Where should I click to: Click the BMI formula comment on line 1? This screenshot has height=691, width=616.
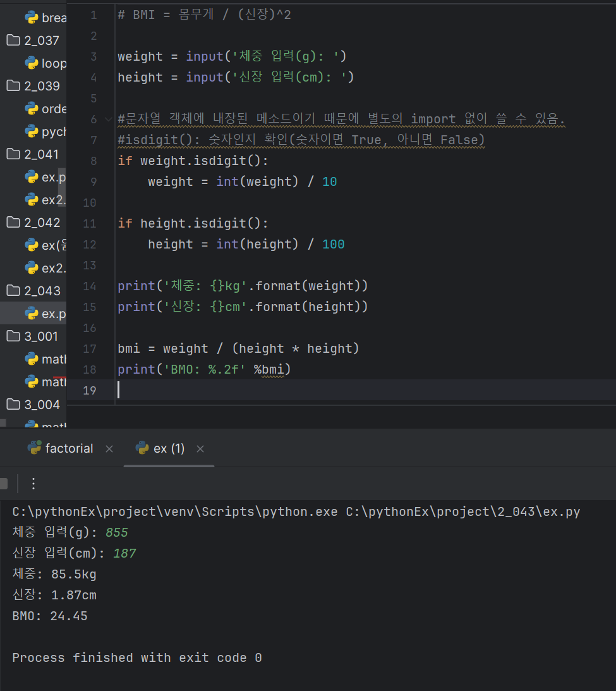coord(204,15)
